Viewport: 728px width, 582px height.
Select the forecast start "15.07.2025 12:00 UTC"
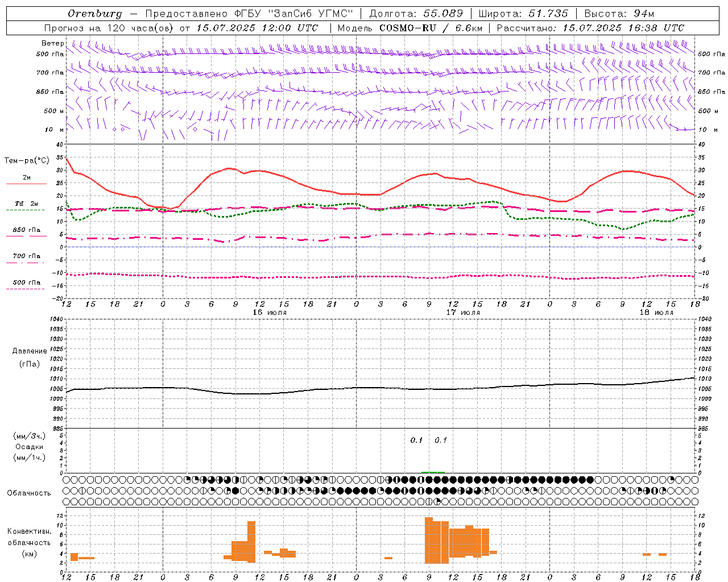point(257,28)
